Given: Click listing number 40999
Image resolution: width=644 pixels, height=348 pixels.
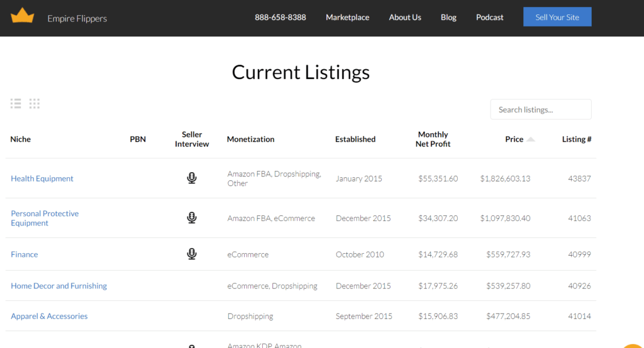Looking at the screenshot, I should pos(579,254).
